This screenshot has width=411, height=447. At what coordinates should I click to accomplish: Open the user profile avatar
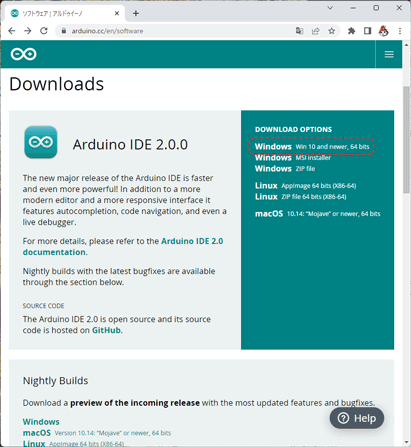(x=384, y=31)
